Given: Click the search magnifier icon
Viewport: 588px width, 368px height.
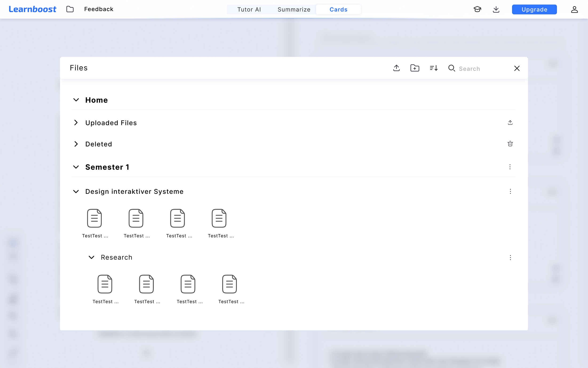Looking at the screenshot, I should point(451,68).
